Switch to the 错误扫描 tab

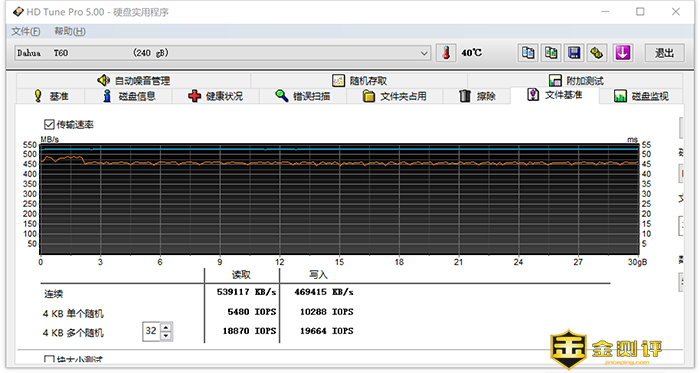tap(303, 96)
